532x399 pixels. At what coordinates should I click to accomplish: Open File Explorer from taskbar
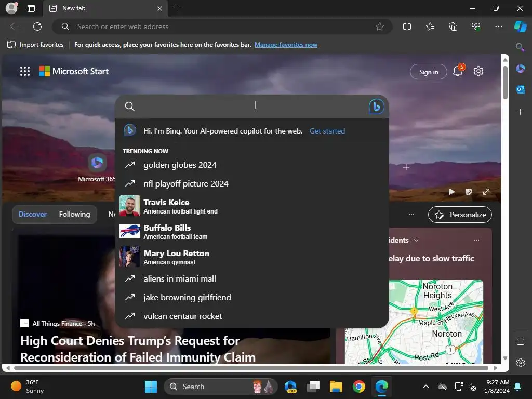[336, 387]
